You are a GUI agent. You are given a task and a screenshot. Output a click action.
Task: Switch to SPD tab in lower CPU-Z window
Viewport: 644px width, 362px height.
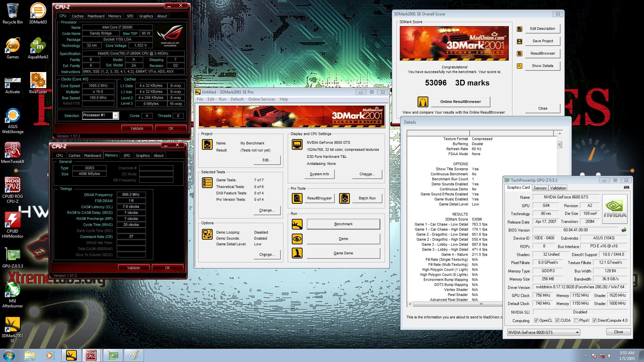(126, 156)
